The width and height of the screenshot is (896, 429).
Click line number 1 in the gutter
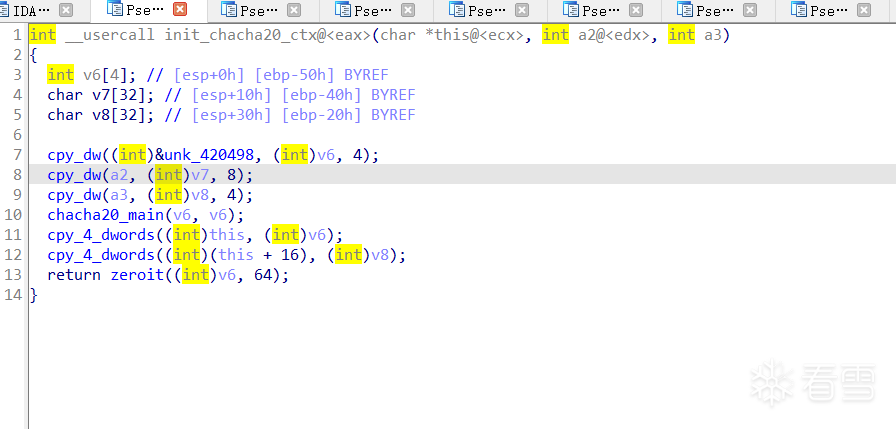(18, 35)
